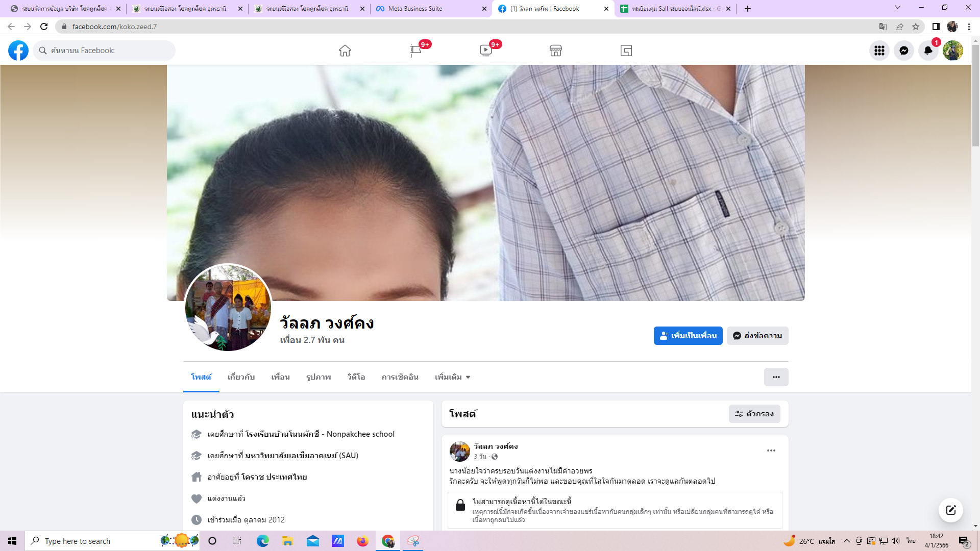Screen dimensions: 980x551
Task: Switch to the รูปภาพ tab
Action: (x=318, y=377)
